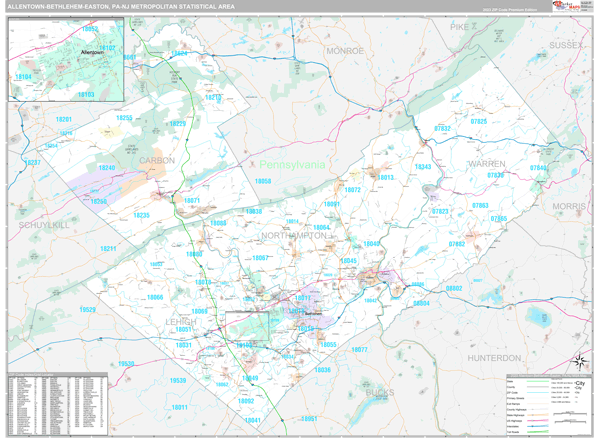Click ZIP code 07825

coord(479,121)
